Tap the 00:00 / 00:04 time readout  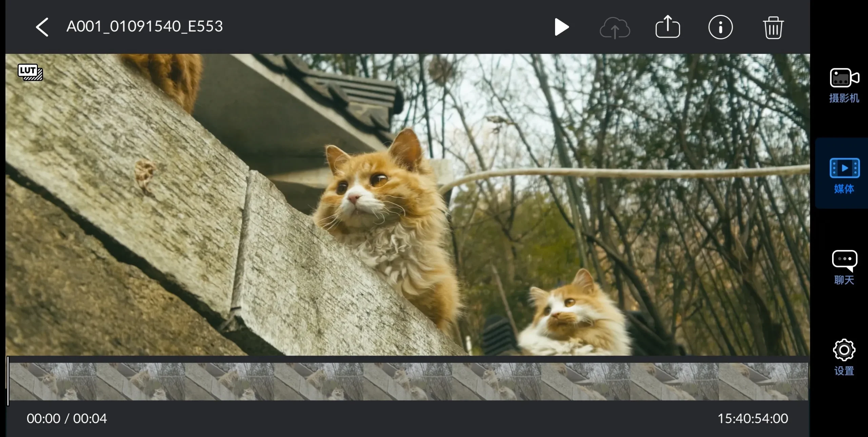pyautogui.click(x=67, y=419)
